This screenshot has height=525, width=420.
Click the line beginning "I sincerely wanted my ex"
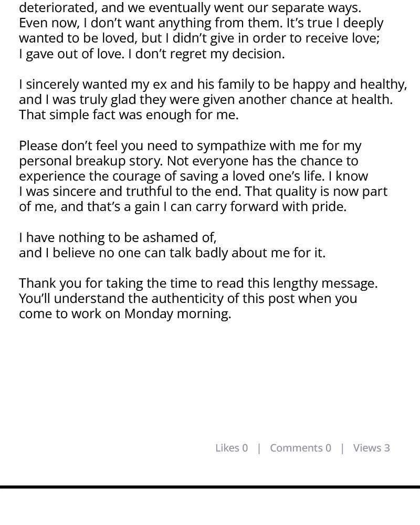213,84
